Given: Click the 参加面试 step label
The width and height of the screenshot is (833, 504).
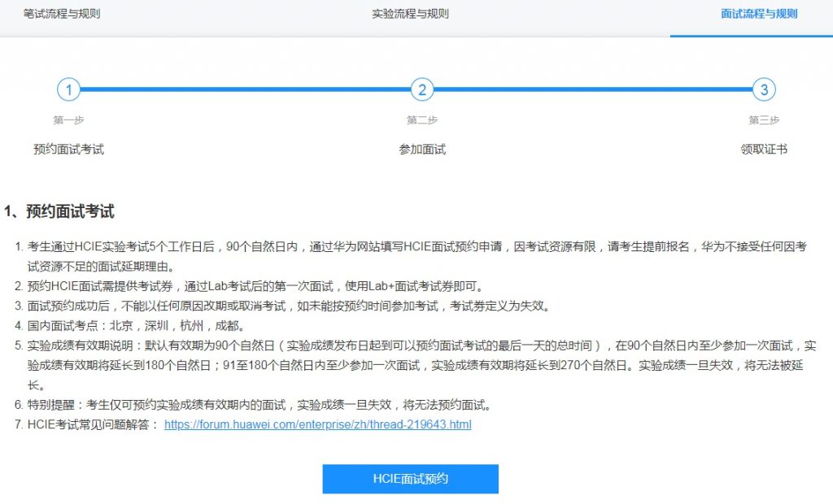Looking at the screenshot, I should pos(422,150).
